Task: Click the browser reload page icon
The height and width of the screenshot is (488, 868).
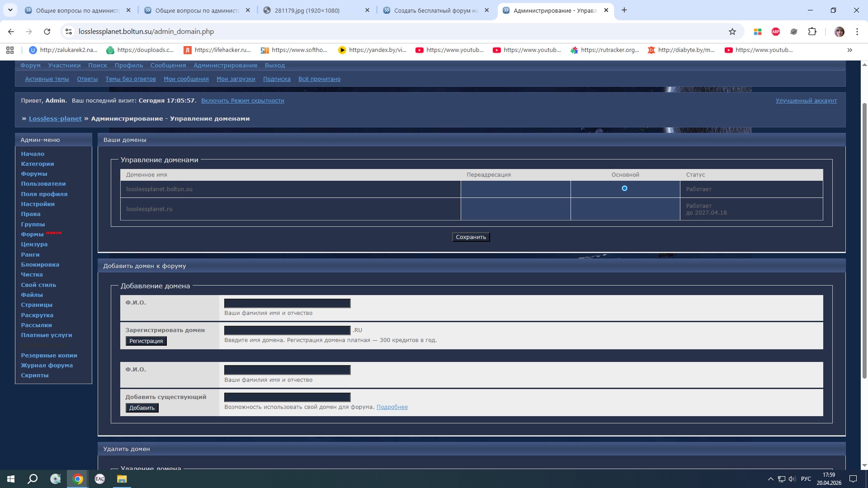Action: [x=47, y=32]
